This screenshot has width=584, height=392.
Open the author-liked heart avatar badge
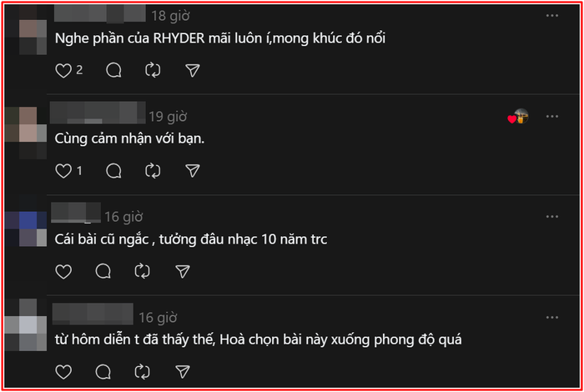click(x=518, y=117)
